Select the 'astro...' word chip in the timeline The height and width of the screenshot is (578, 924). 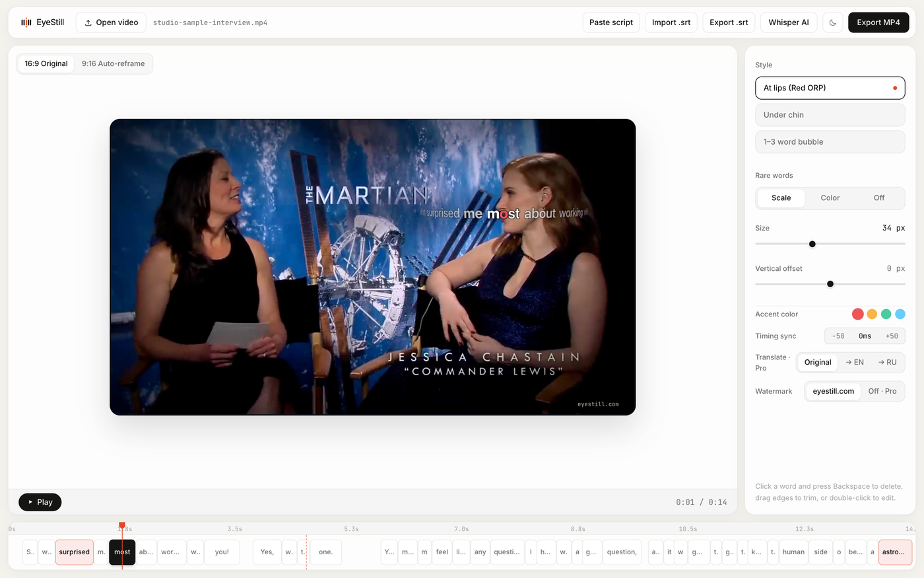click(895, 552)
